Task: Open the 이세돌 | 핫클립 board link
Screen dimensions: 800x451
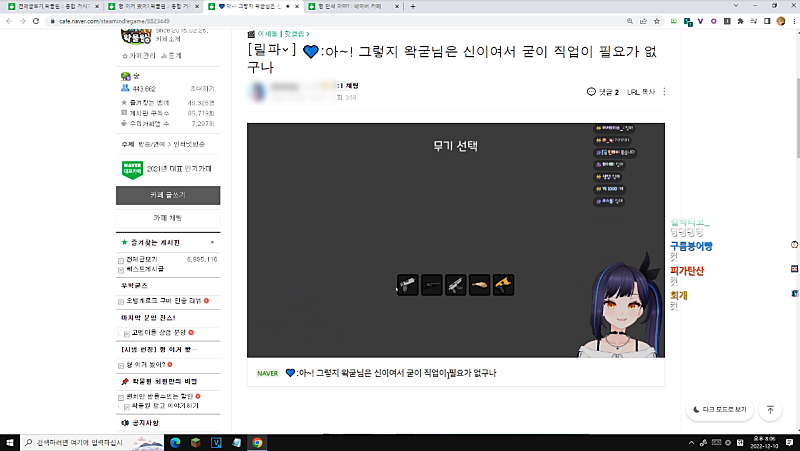Action: (x=283, y=34)
